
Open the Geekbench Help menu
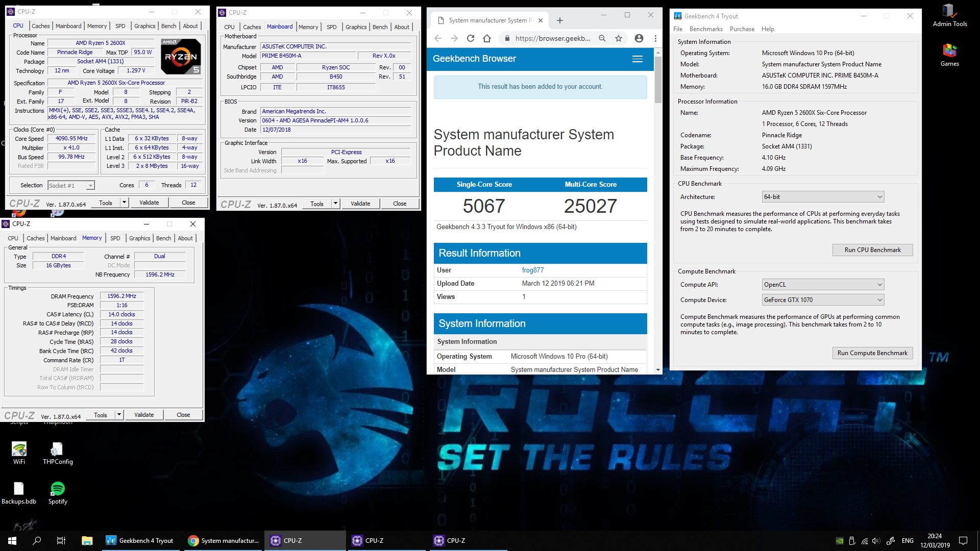[x=768, y=29]
